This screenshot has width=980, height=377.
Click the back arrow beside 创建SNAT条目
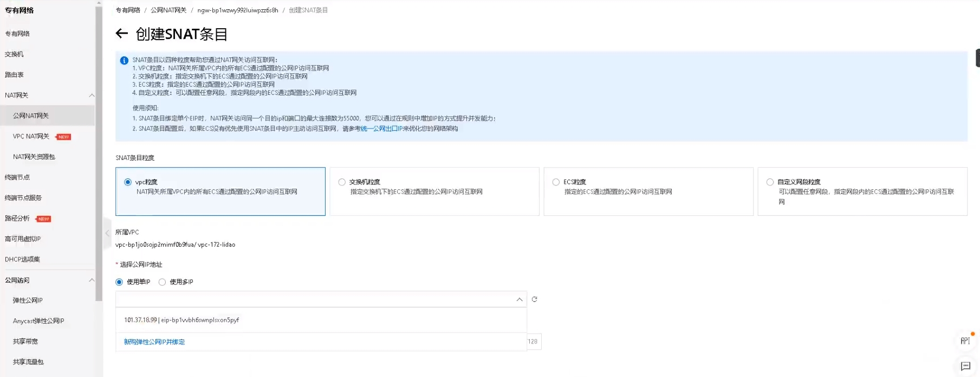click(x=121, y=34)
